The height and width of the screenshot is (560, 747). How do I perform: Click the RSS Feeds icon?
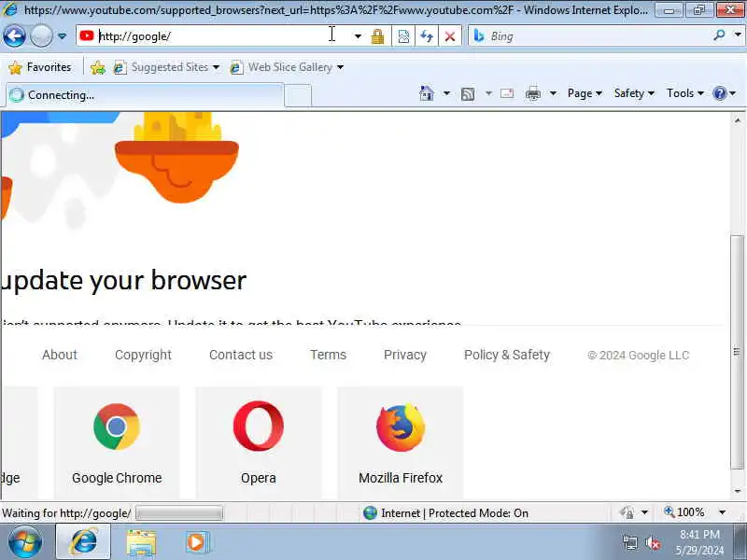coord(468,94)
